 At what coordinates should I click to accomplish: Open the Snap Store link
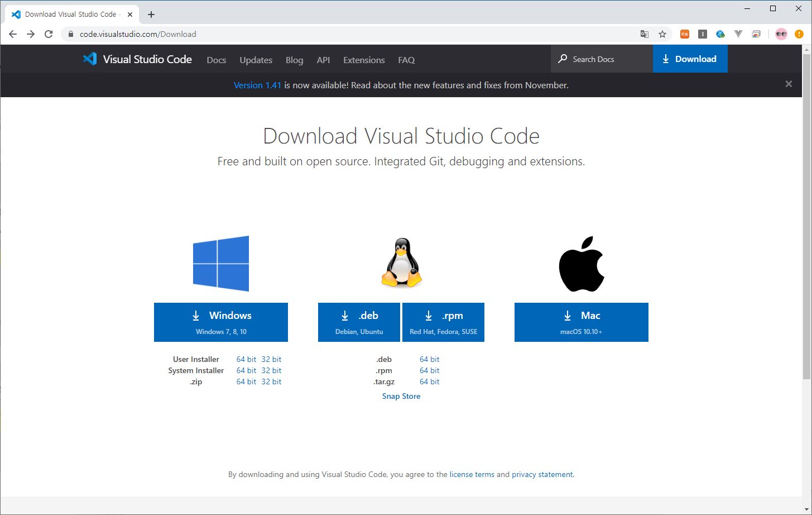click(x=401, y=396)
